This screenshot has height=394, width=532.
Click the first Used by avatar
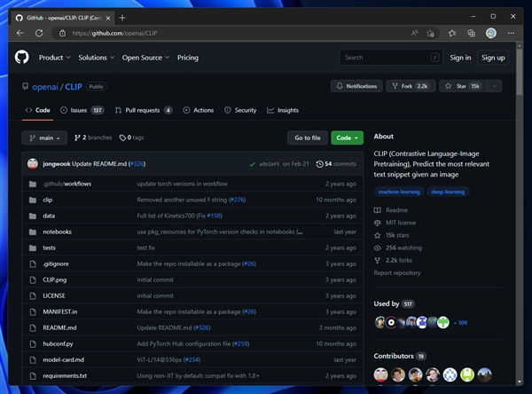coord(379,322)
